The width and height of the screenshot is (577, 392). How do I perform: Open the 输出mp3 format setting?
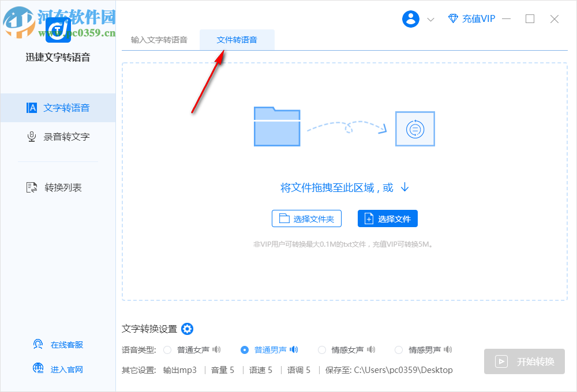(x=181, y=370)
